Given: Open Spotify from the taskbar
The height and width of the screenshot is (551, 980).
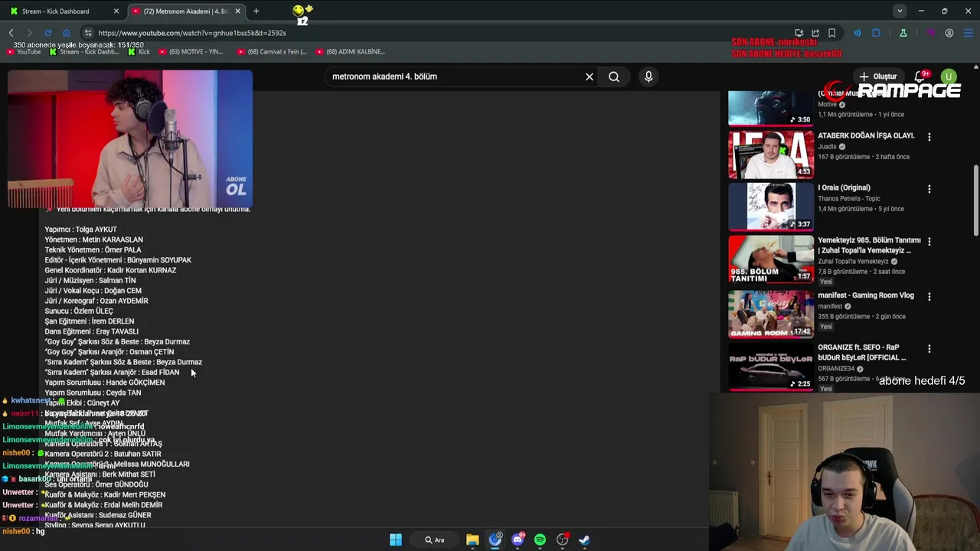Looking at the screenshot, I should pos(540,540).
